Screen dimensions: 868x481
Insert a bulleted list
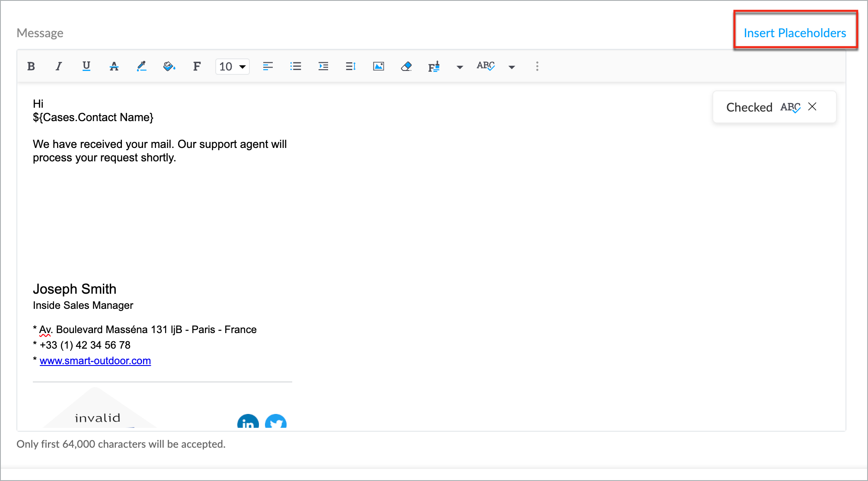coord(296,66)
